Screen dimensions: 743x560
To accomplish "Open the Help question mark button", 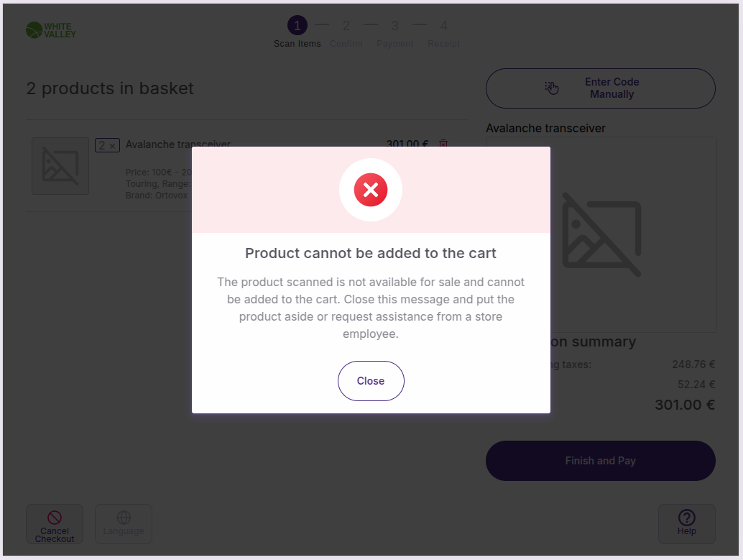I will pos(686,523).
